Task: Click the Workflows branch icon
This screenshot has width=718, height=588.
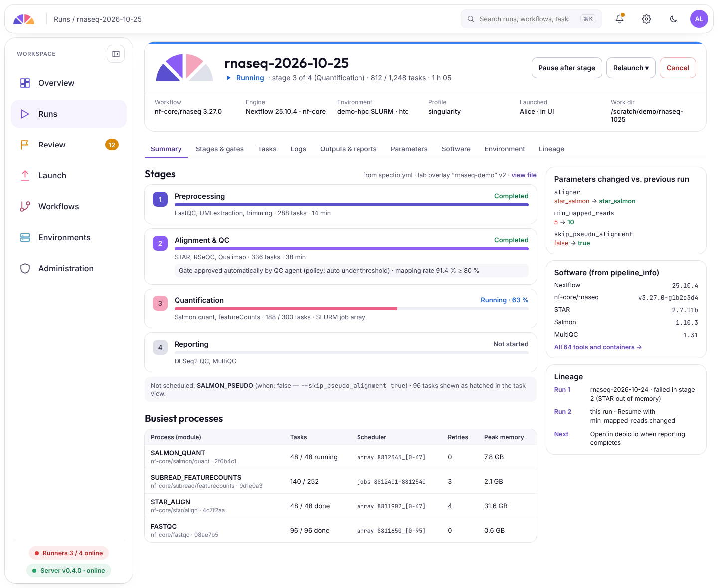Action: 25,206
